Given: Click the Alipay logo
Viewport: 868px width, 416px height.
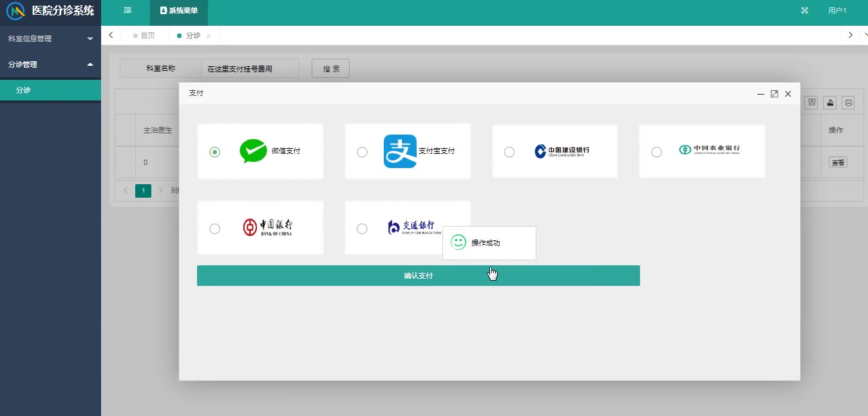Looking at the screenshot, I should pos(400,151).
